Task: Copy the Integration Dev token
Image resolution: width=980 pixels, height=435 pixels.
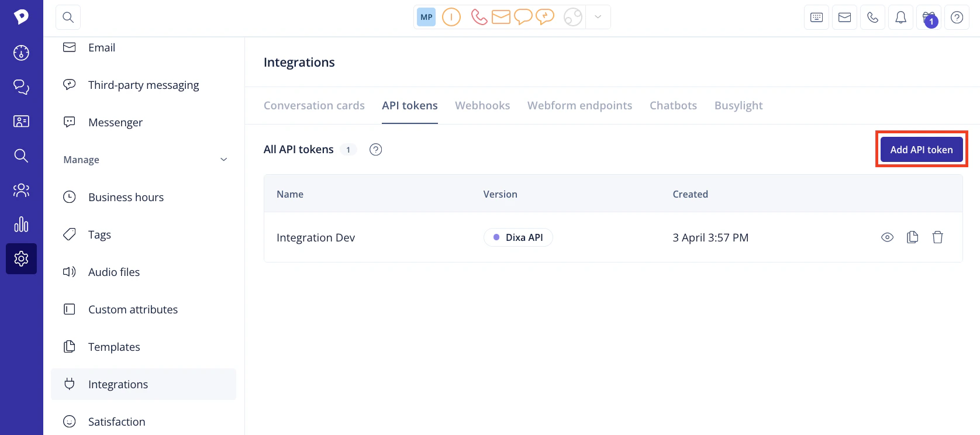Action: (x=912, y=237)
